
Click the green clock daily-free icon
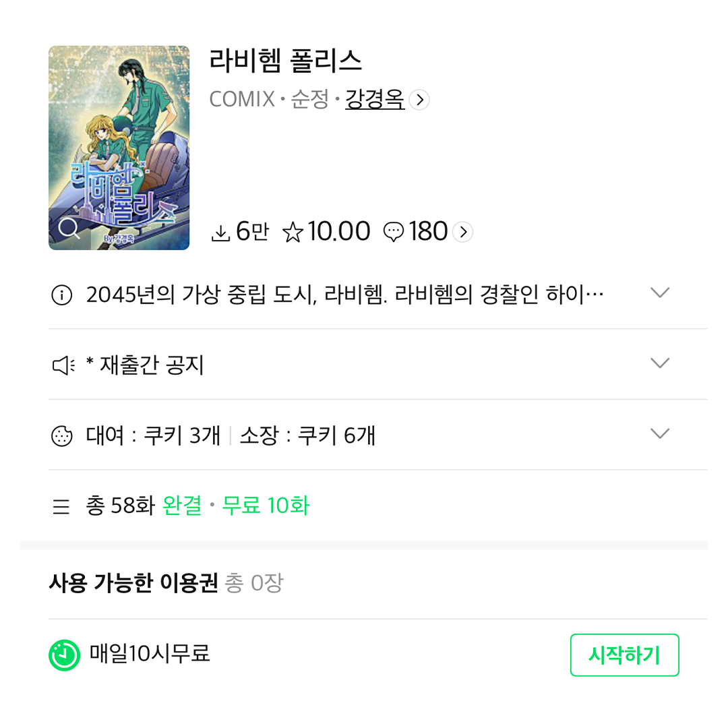(x=65, y=655)
